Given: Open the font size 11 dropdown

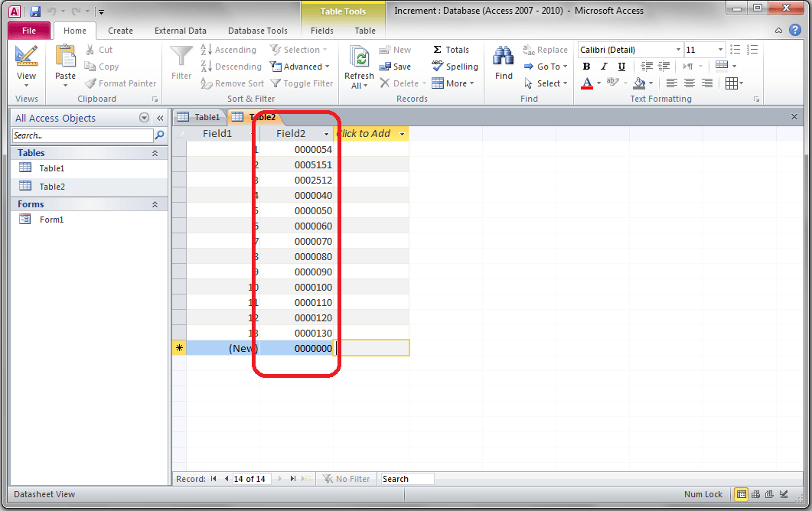Looking at the screenshot, I should tap(720, 50).
